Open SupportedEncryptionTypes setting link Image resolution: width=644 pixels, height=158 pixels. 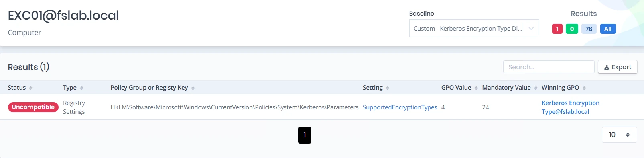point(400,107)
